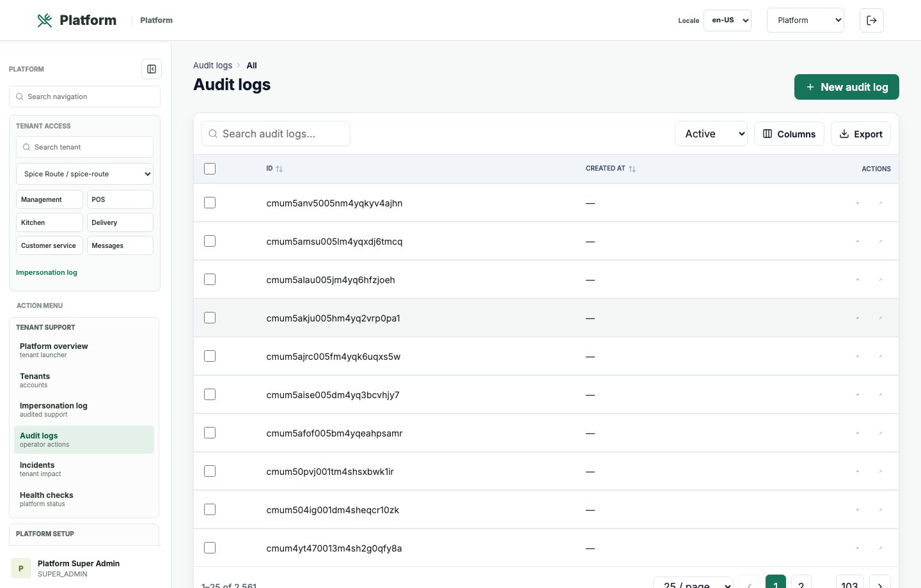The height and width of the screenshot is (588, 921).
Task: Click the green Impersonation log link
Action: [47, 272]
